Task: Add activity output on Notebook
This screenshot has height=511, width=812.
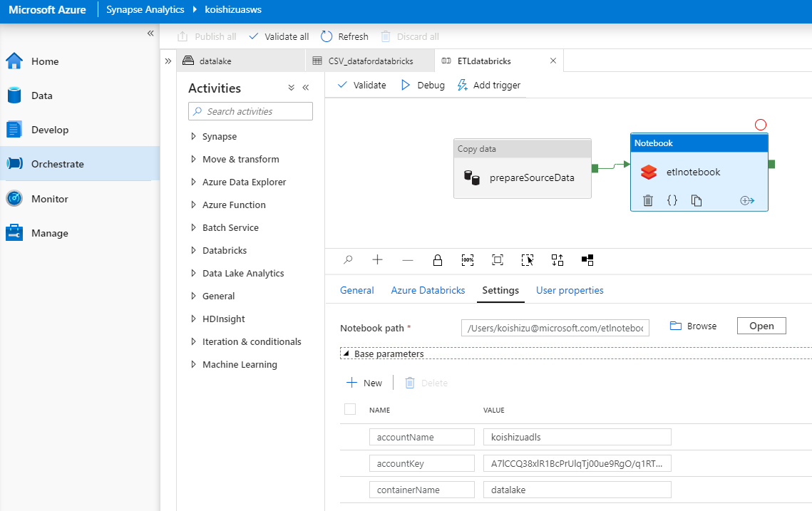Action: (x=747, y=200)
